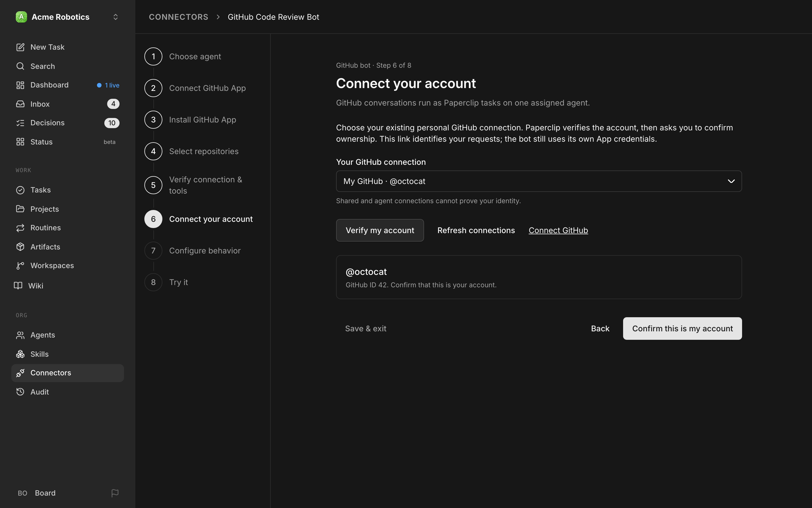
Task: Click the @octocat account card
Action: (539, 277)
